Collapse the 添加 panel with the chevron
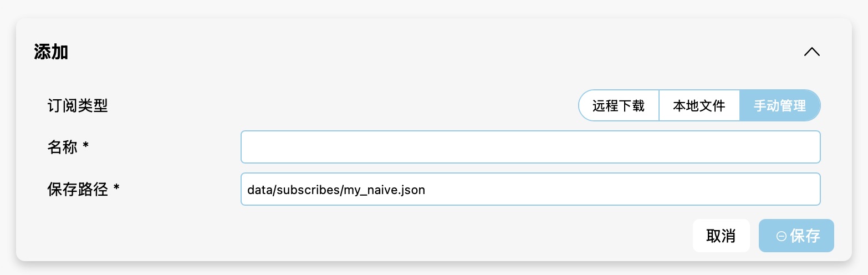The height and width of the screenshot is (275, 868). (x=811, y=52)
